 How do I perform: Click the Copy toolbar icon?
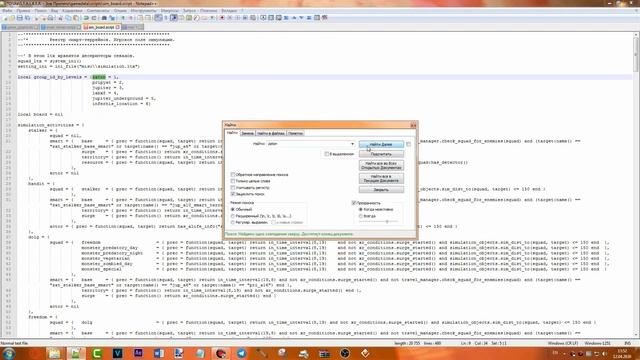67,18
